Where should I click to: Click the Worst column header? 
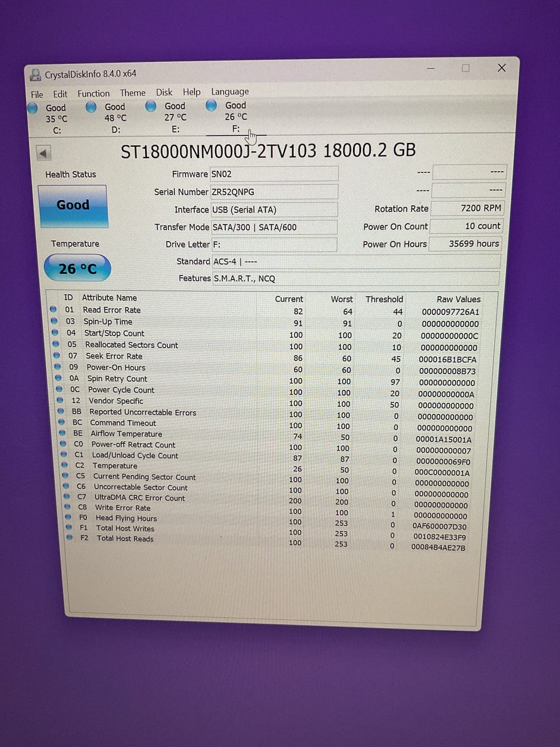pos(342,299)
